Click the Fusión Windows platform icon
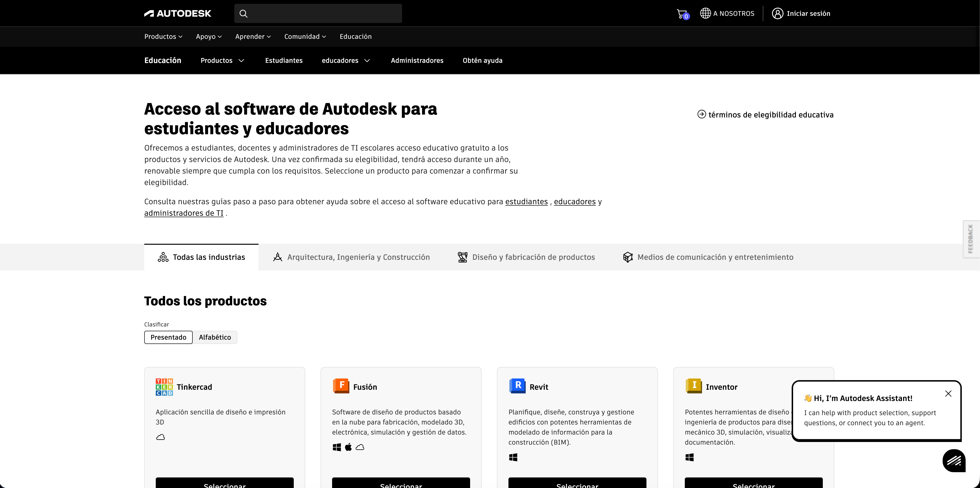The image size is (980, 488). (x=337, y=447)
